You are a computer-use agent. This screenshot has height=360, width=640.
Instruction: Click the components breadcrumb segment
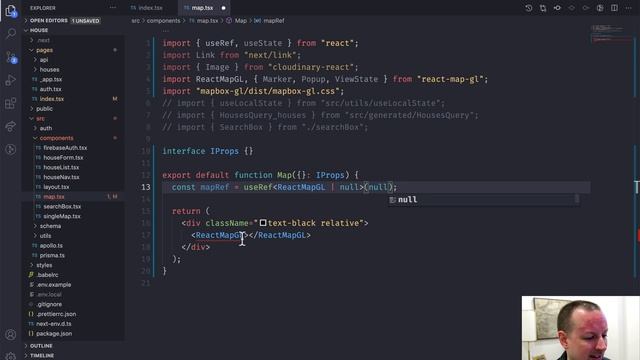click(163, 20)
